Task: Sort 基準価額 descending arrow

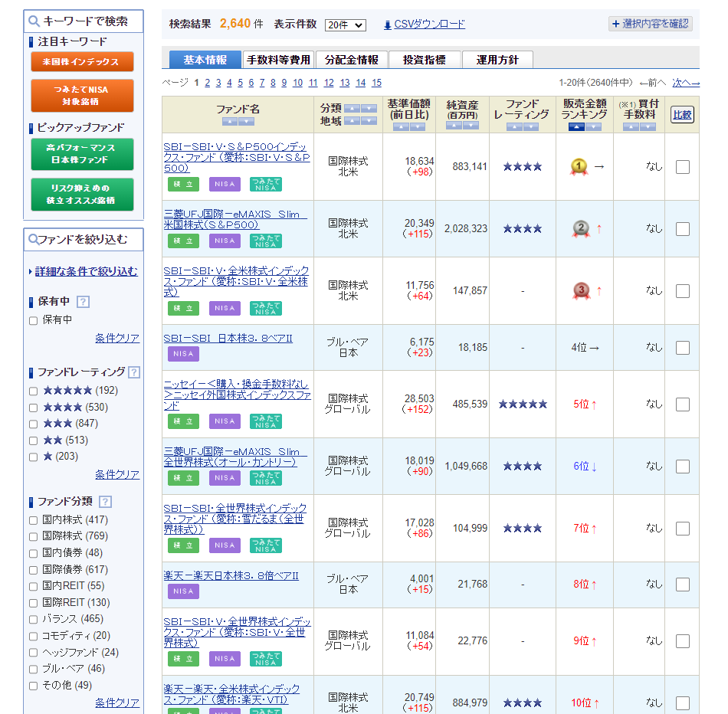Action: point(418,126)
